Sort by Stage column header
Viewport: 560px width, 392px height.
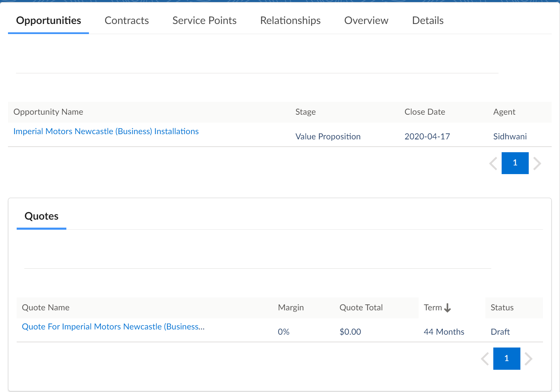(305, 112)
